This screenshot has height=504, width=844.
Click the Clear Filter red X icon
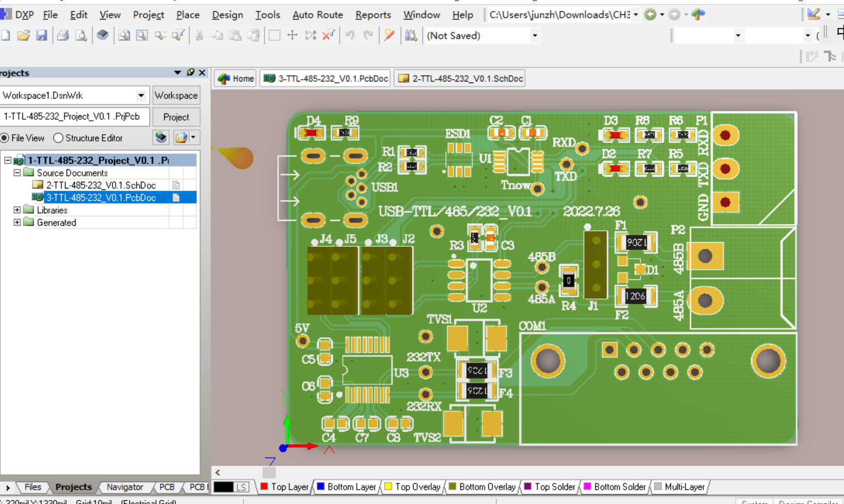tap(329, 35)
